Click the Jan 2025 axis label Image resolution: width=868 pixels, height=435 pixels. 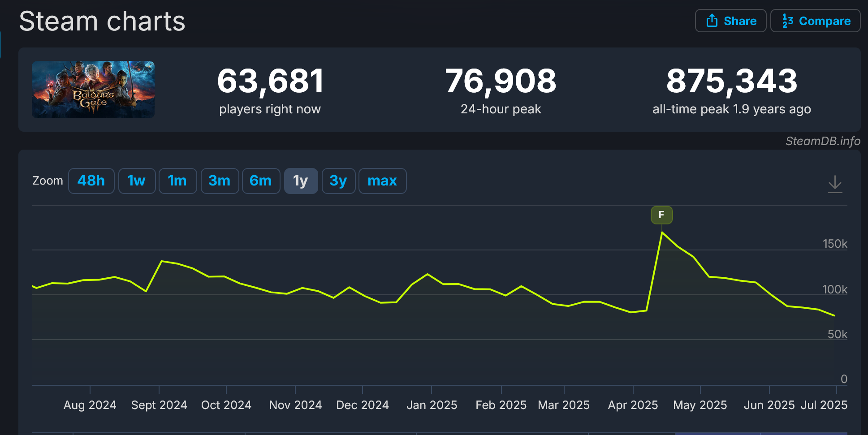pos(432,405)
